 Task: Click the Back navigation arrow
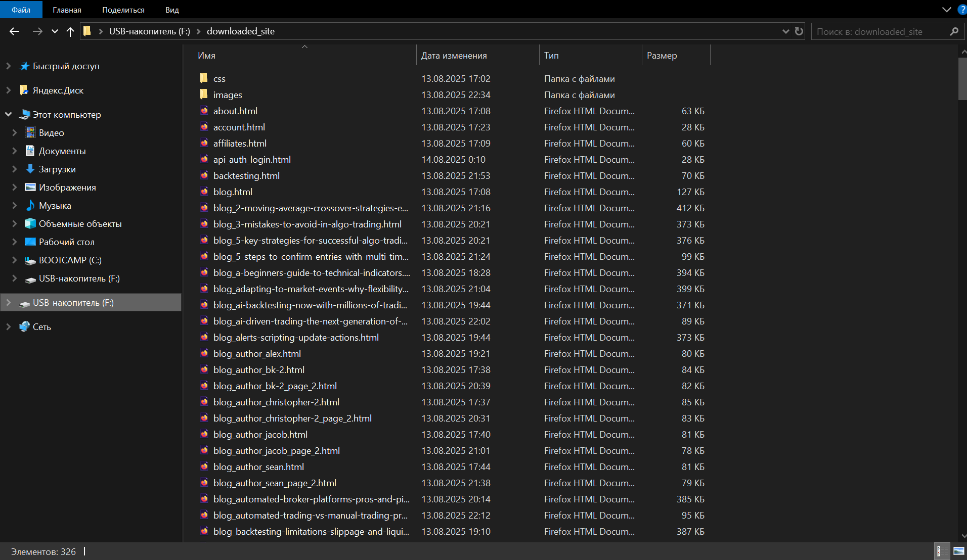tap(14, 31)
